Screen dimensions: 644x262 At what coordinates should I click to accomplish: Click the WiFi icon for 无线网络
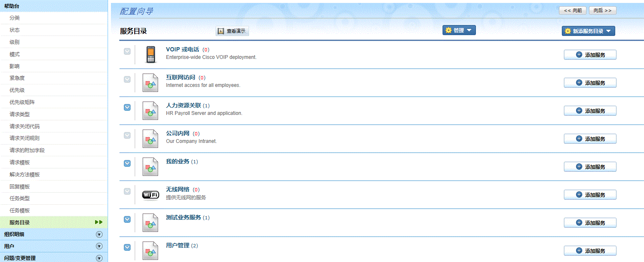[x=151, y=195]
